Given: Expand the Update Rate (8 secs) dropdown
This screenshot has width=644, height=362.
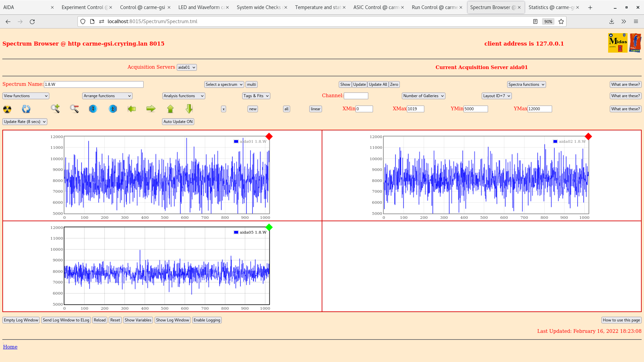Looking at the screenshot, I should [x=25, y=122].
